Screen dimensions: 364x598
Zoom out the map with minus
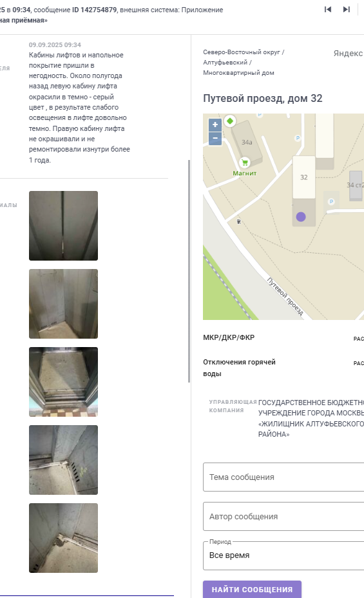(x=215, y=139)
